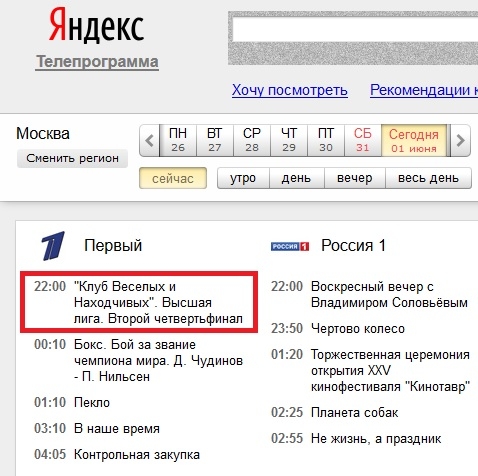Viewport: 478px width, 476px height.
Task: Open the Телепрограмма link
Action: click(97, 62)
